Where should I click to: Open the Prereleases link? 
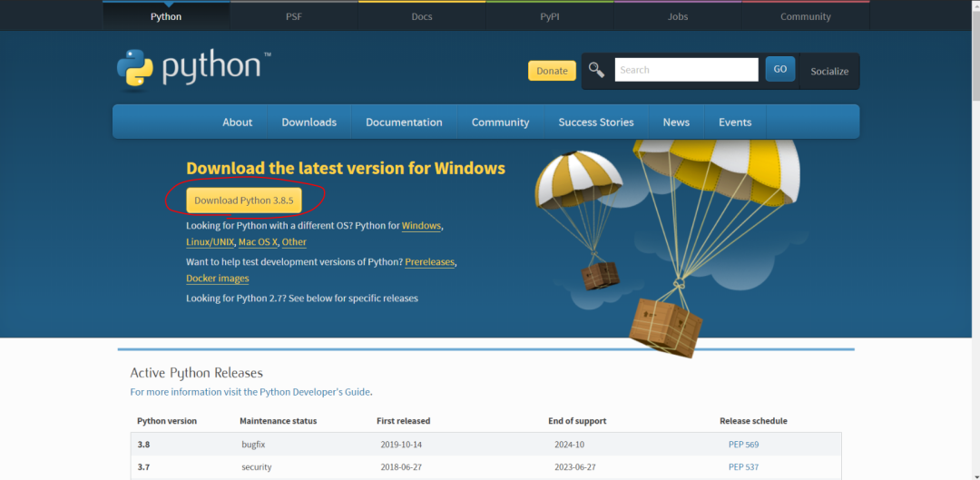tap(429, 262)
